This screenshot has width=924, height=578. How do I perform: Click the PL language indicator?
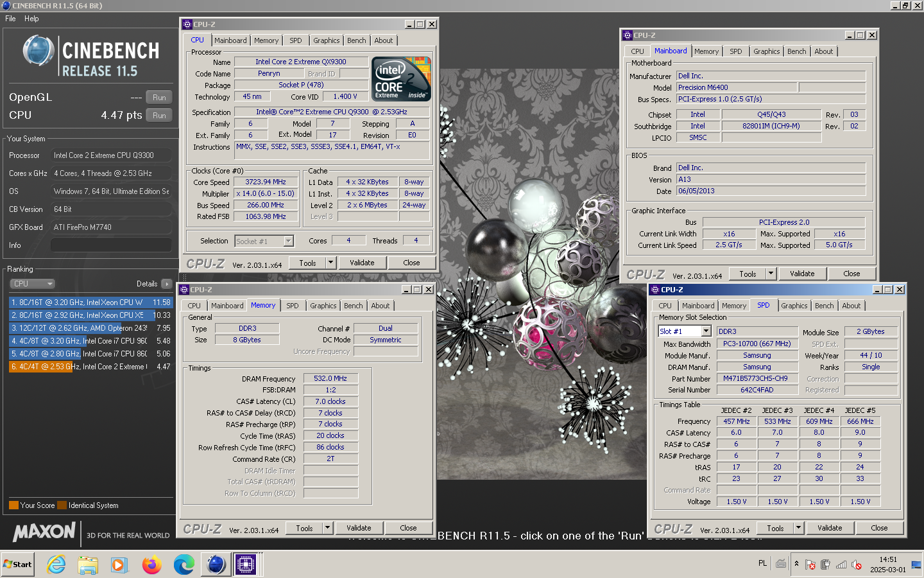click(x=762, y=563)
